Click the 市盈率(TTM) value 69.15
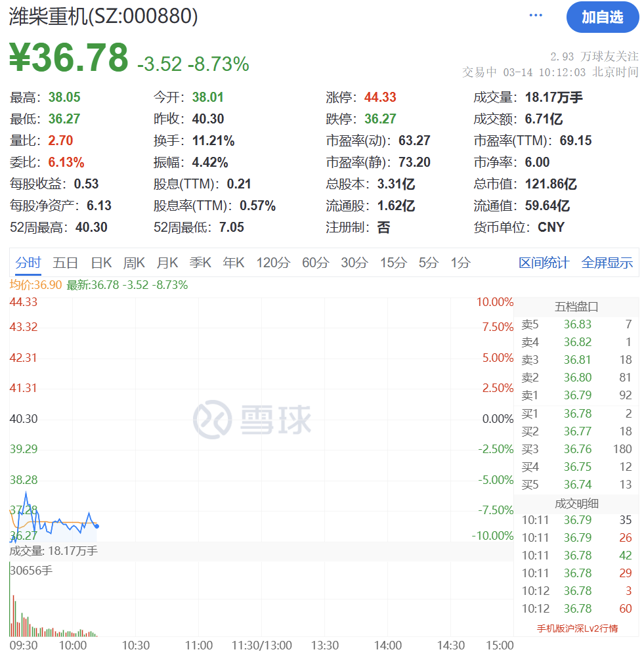This screenshot has width=644, height=656. pos(576,141)
